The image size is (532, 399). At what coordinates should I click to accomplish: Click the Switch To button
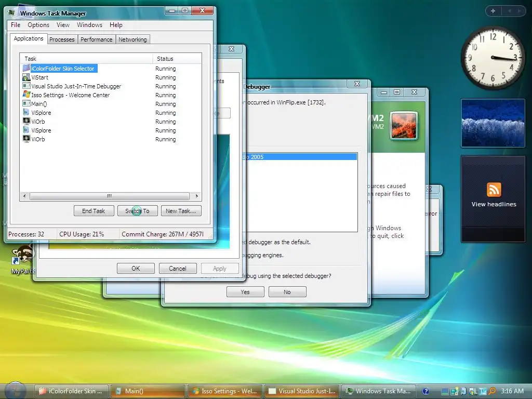(137, 211)
